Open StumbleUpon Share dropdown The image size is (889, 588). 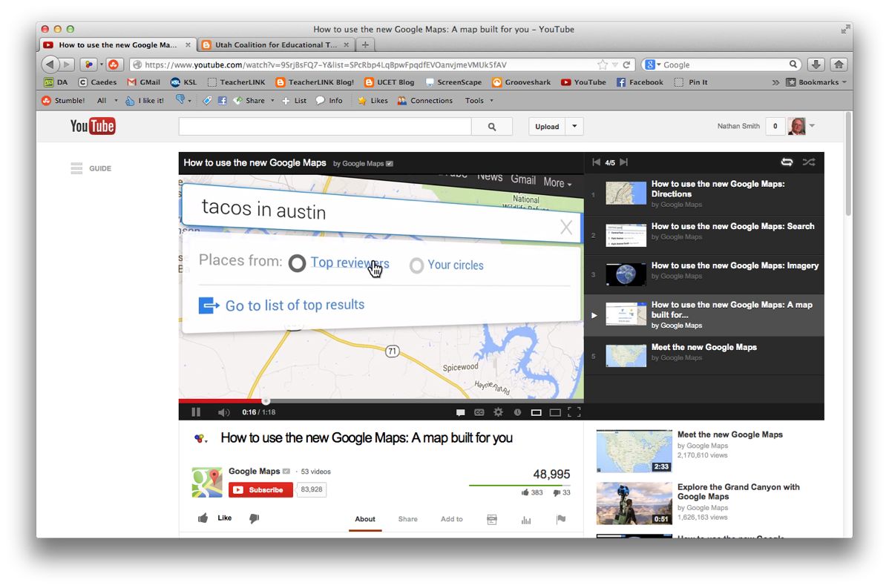click(254, 100)
